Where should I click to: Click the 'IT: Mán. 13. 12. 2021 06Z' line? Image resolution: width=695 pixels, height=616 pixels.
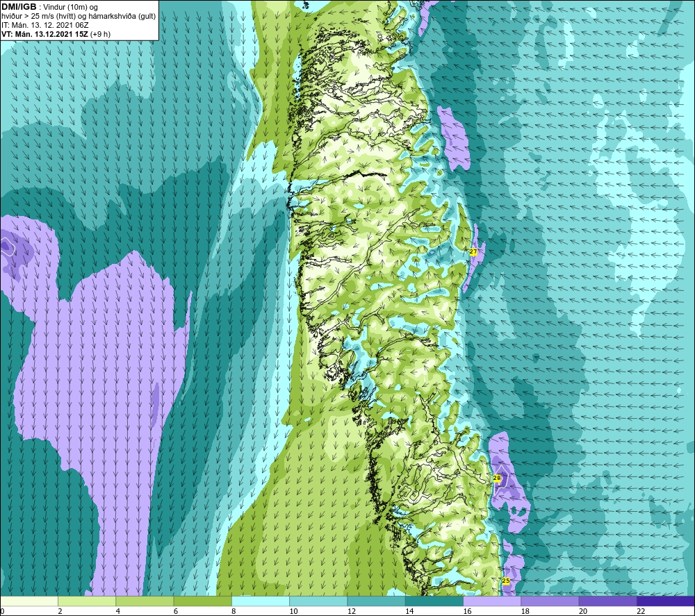(x=45, y=25)
